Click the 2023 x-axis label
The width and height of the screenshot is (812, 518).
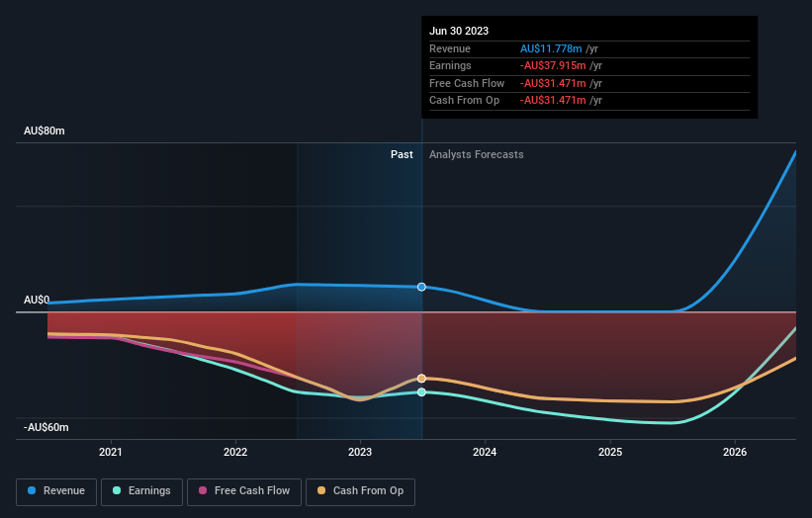tap(360, 453)
